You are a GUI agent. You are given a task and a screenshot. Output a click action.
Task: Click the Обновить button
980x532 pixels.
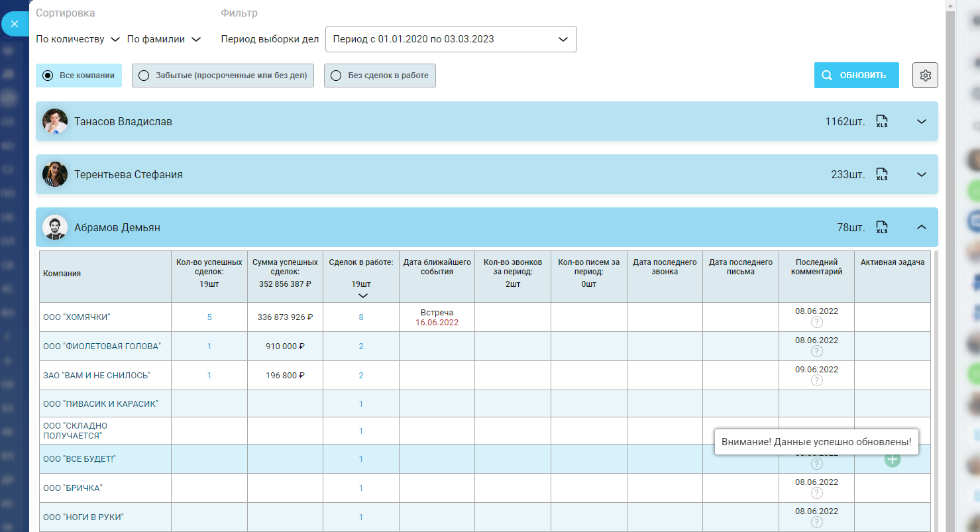pyautogui.click(x=856, y=76)
